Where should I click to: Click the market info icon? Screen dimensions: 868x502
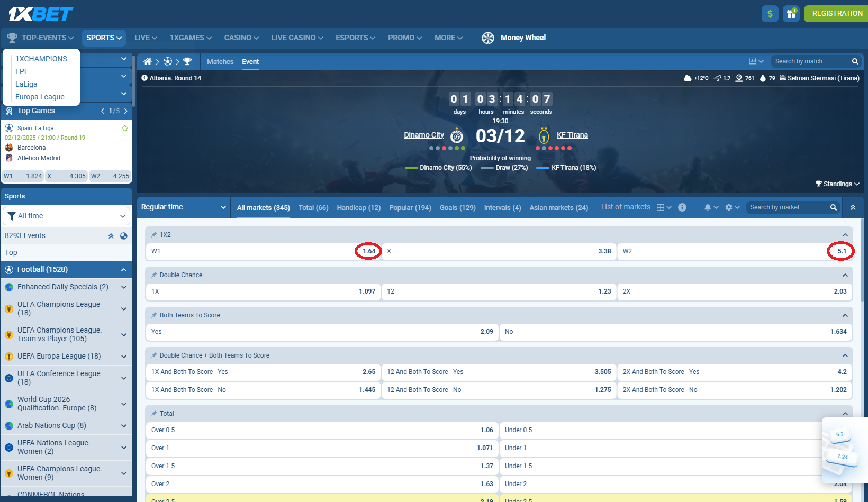coord(682,207)
